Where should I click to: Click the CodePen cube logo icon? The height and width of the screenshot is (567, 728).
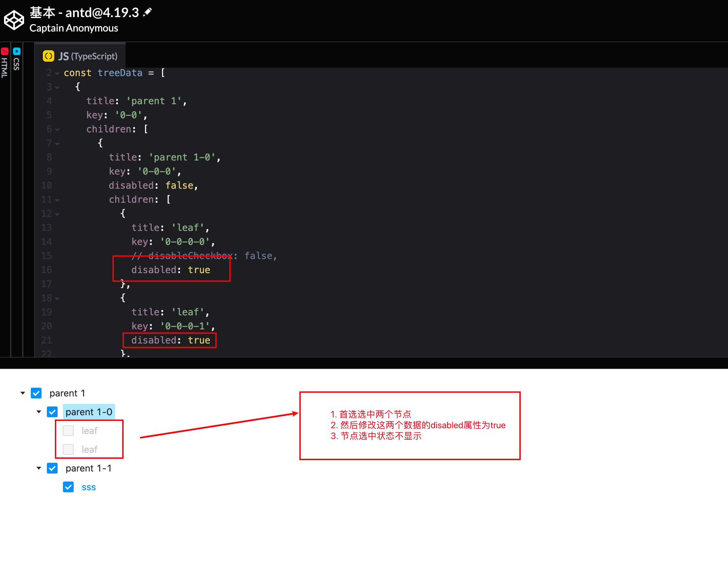(x=13, y=20)
